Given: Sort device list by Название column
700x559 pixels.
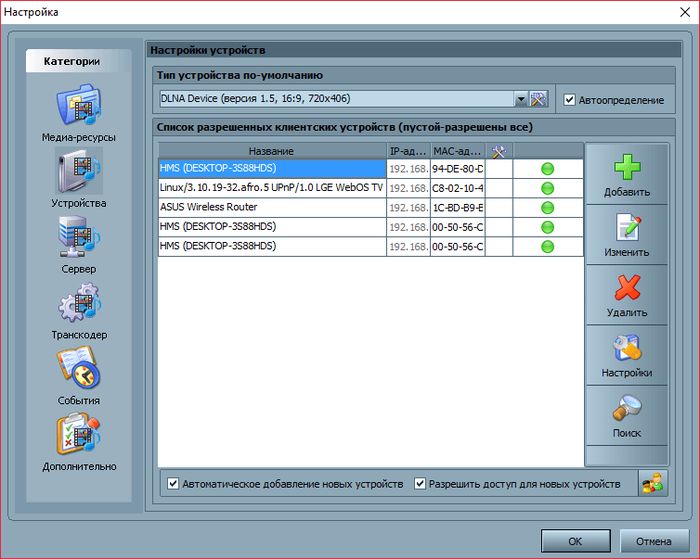Looking at the screenshot, I should click(x=272, y=150).
